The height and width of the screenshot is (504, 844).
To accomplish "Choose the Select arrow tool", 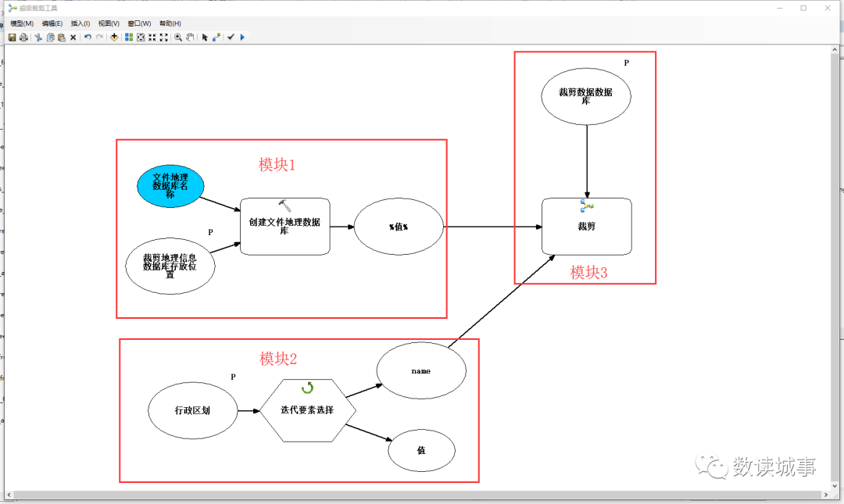I will pyautogui.click(x=205, y=38).
